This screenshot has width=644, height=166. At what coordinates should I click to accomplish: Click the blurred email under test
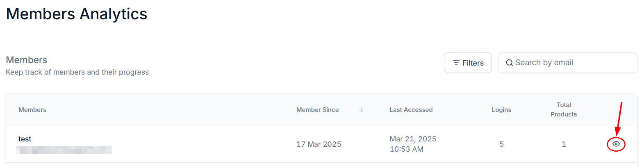(64, 150)
